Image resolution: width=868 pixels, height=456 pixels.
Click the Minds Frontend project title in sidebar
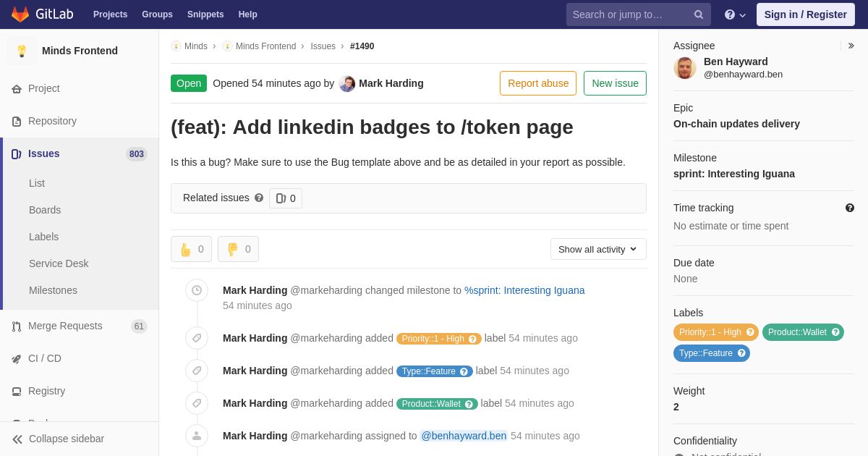point(80,51)
